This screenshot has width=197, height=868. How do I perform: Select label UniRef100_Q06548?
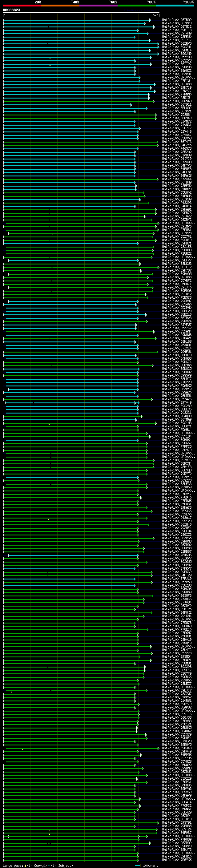177,101
